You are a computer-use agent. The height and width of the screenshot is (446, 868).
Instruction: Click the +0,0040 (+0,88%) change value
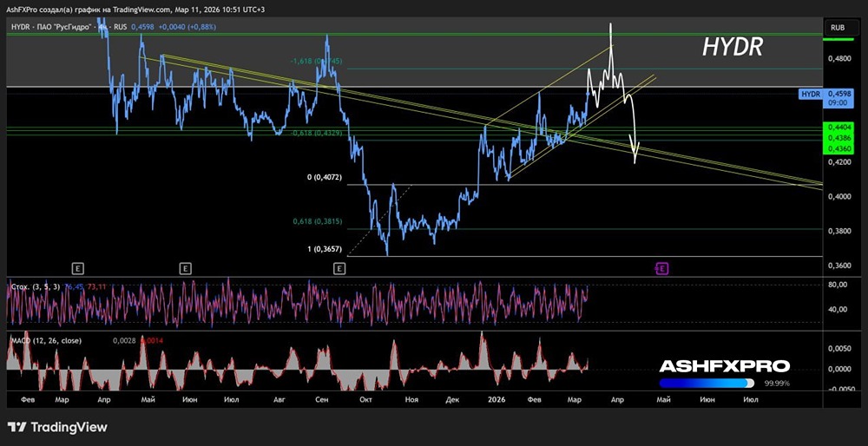coord(187,27)
